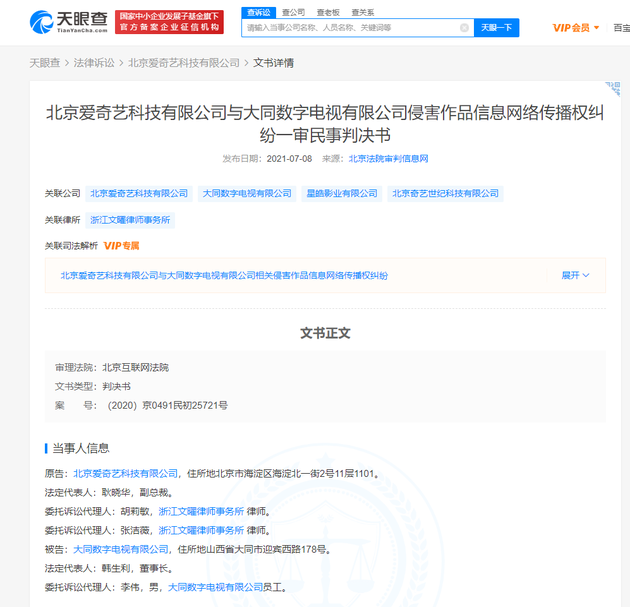Click the 百宝 menu item in header
This screenshot has width=630, height=607.
click(622, 28)
